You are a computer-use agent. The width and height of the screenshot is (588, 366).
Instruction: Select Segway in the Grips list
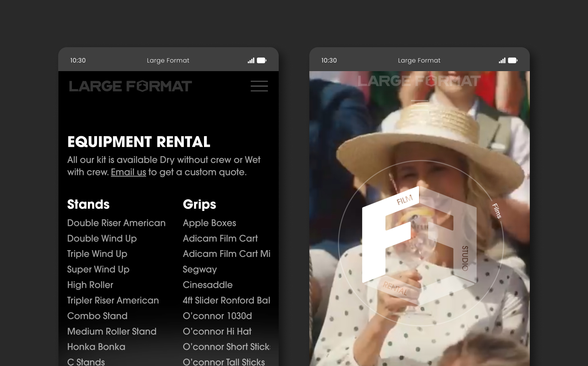click(x=200, y=269)
